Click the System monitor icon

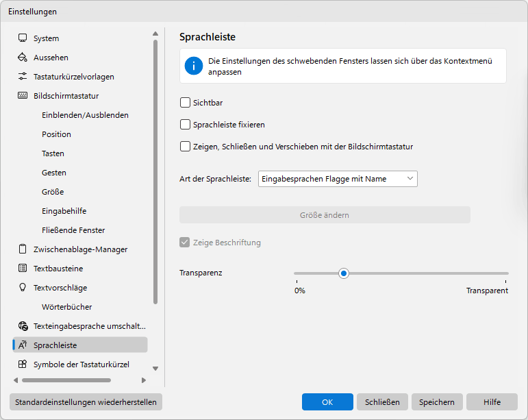pyautogui.click(x=23, y=38)
